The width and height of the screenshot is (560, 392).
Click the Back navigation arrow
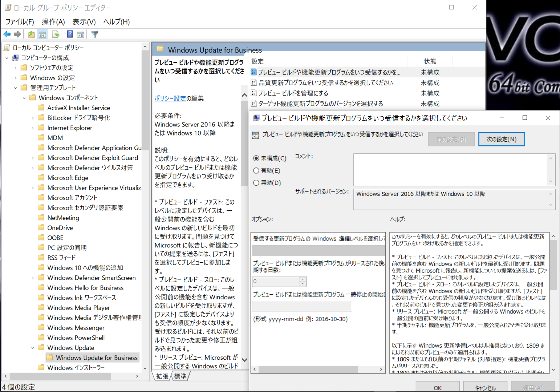click(7, 34)
